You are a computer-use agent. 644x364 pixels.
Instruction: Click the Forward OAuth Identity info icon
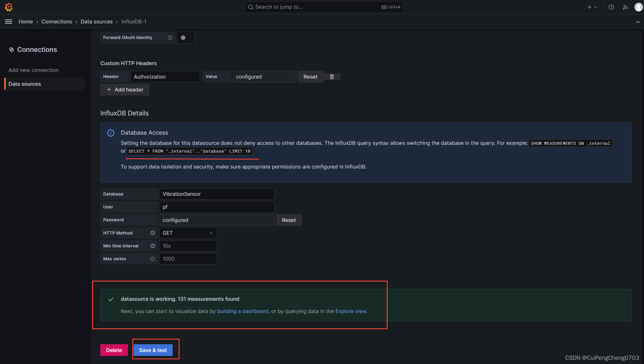[x=170, y=37]
